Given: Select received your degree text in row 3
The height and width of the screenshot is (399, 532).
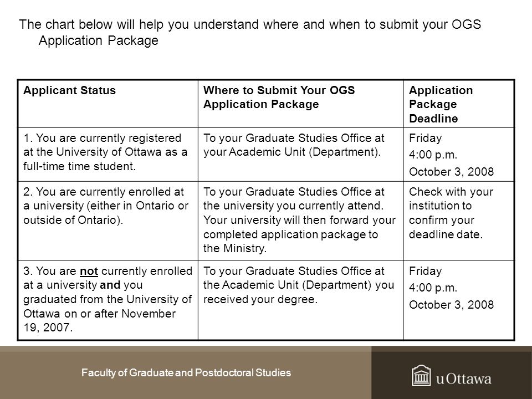Looking at the screenshot, I should (260, 299).
